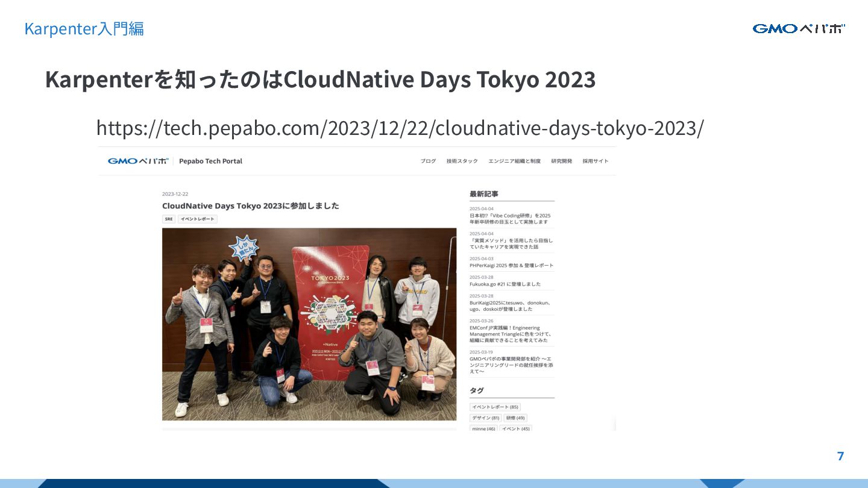Click the slide heading Karpenterを知ったのはCloudNative Days Tokyo 2023

point(320,80)
